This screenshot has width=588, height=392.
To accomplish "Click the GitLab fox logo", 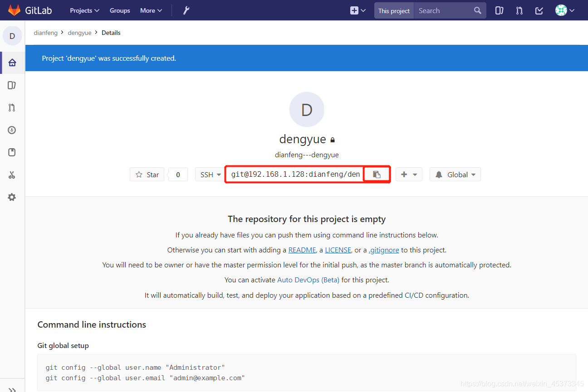I will click(15, 10).
